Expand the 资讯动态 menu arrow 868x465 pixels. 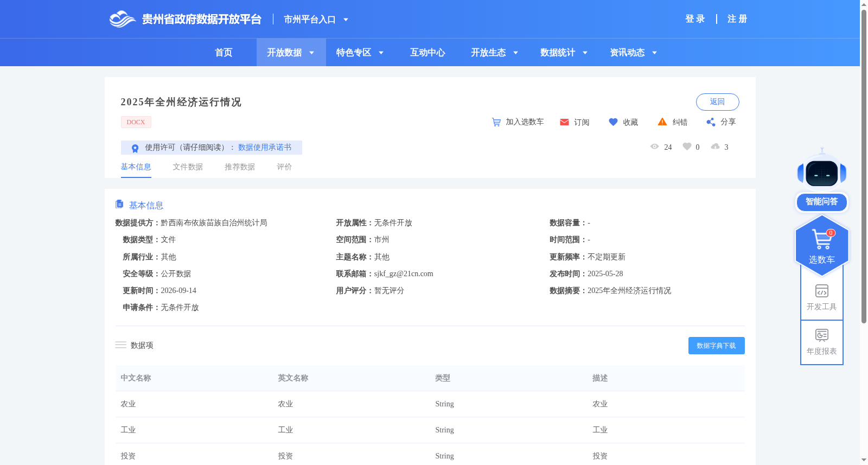pyautogui.click(x=654, y=53)
